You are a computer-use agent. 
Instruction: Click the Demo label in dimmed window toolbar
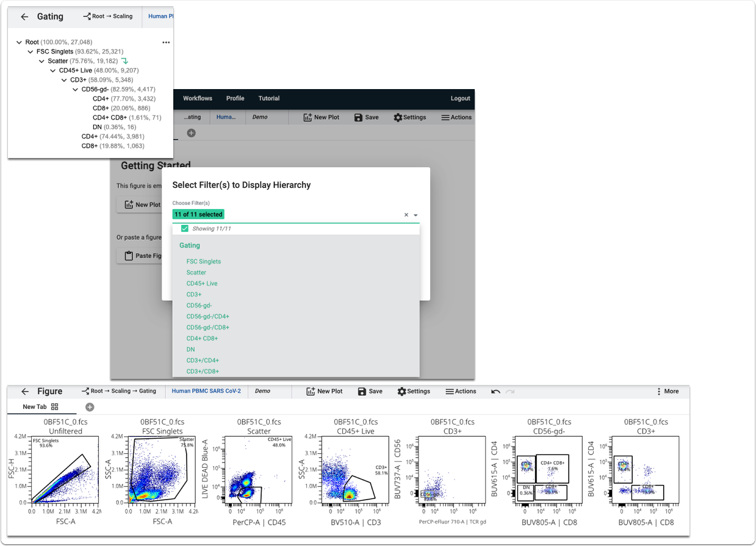point(260,117)
